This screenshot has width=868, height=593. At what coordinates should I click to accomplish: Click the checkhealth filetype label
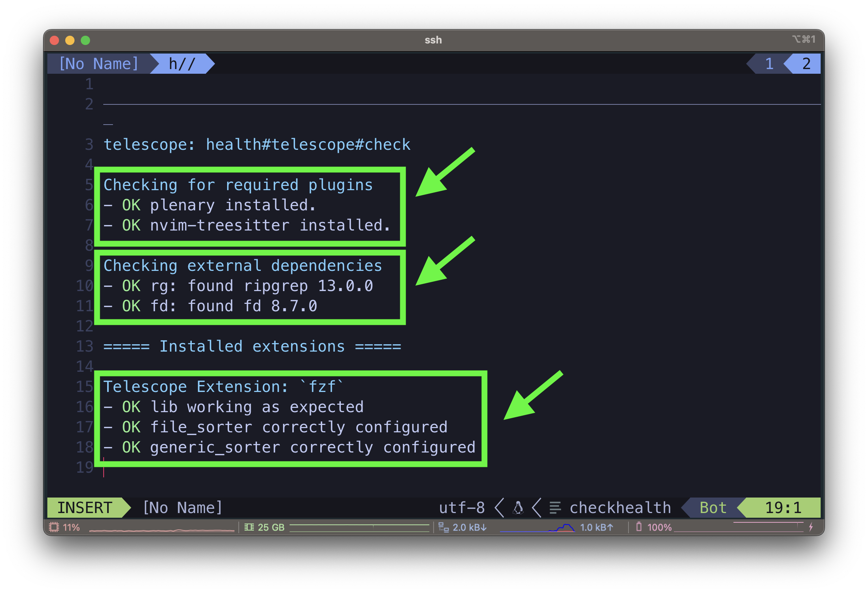click(x=620, y=508)
